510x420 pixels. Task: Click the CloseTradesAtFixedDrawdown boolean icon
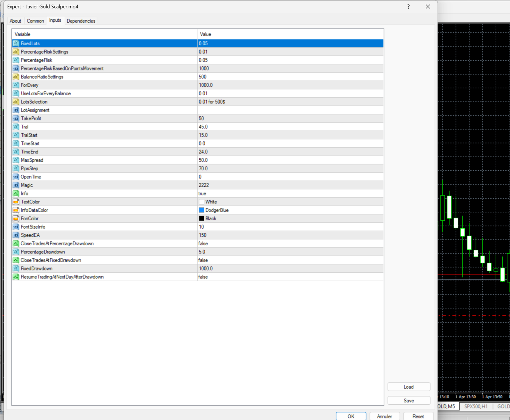coord(16,260)
